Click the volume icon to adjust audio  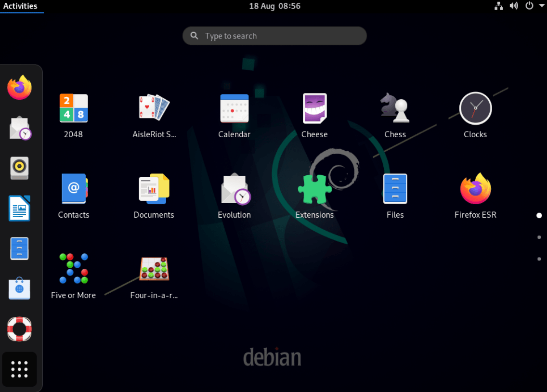tap(513, 6)
